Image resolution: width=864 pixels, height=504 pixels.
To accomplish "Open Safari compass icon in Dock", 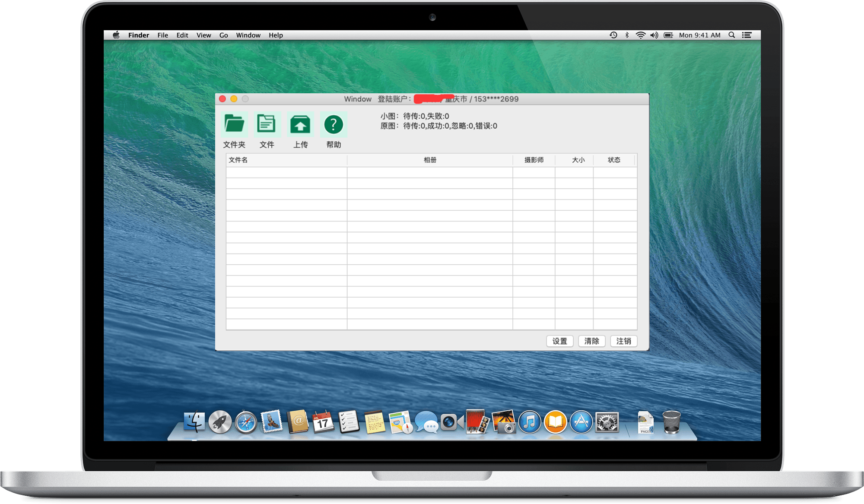I will (x=246, y=422).
